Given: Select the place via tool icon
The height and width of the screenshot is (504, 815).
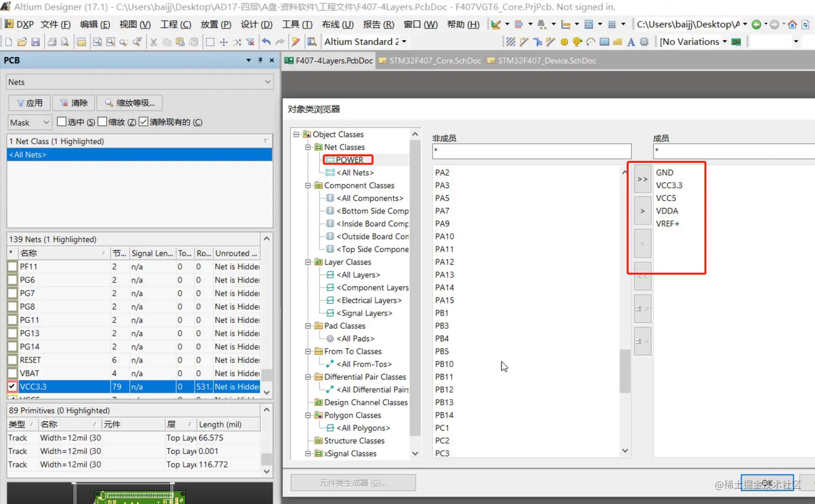Looking at the screenshot, I should click(577, 42).
